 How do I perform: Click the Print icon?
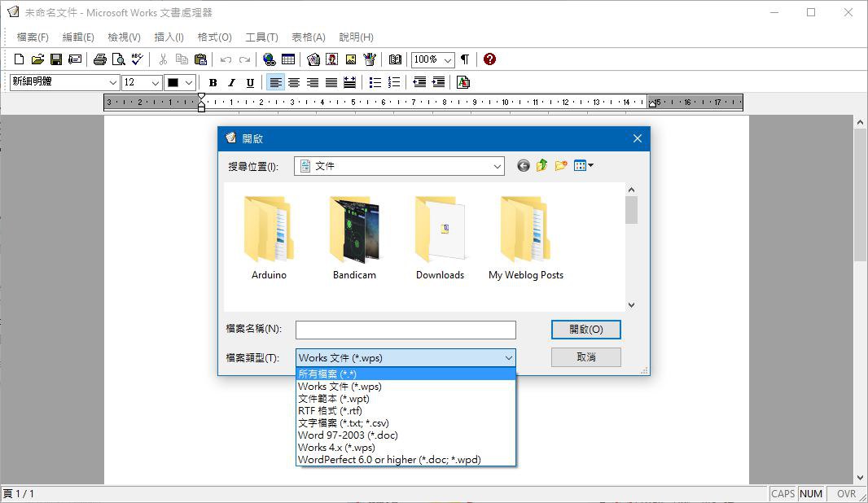coord(99,59)
